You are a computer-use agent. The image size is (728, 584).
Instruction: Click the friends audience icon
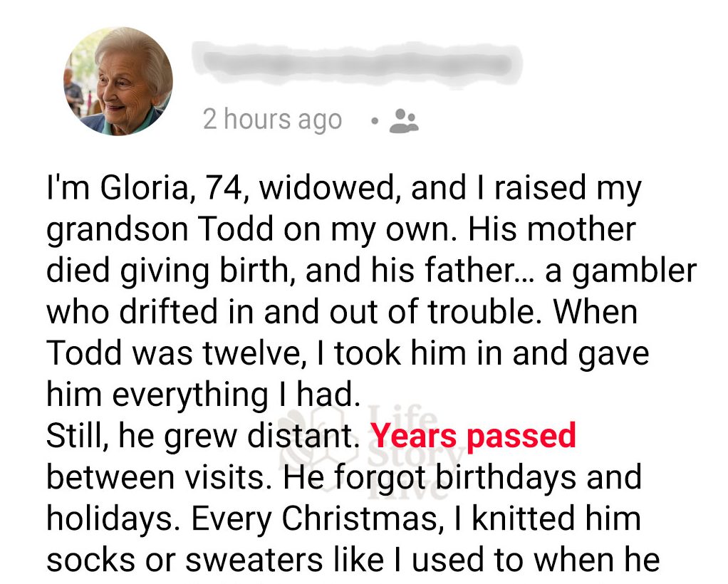[x=405, y=120]
